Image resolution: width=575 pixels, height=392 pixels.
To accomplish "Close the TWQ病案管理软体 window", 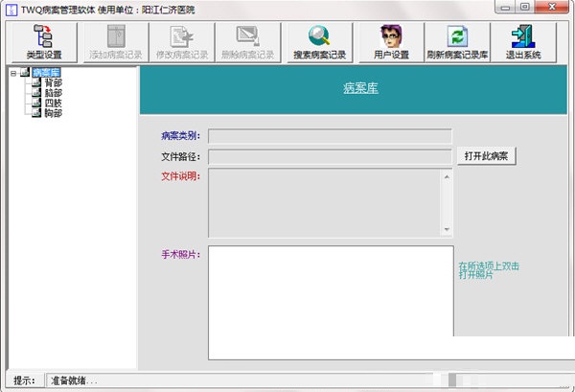I will point(552,8).
